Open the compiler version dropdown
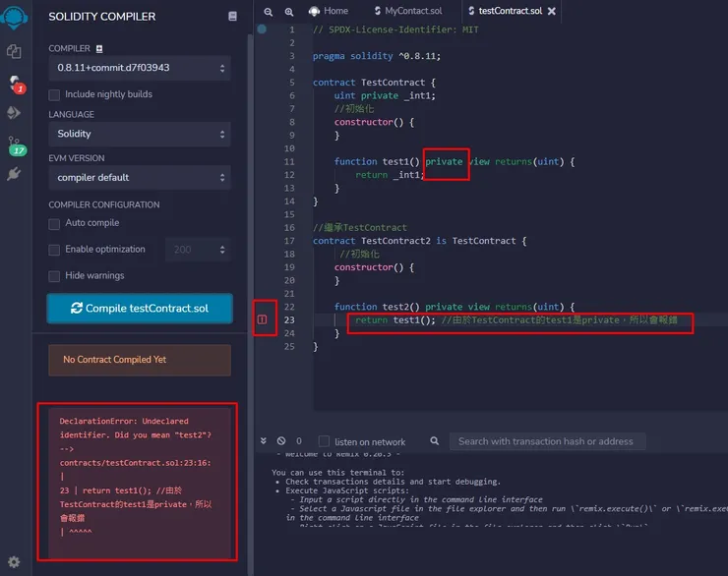The width and height of the screenshot is (728, 576). pyautogui.click(x=140, y=68)
